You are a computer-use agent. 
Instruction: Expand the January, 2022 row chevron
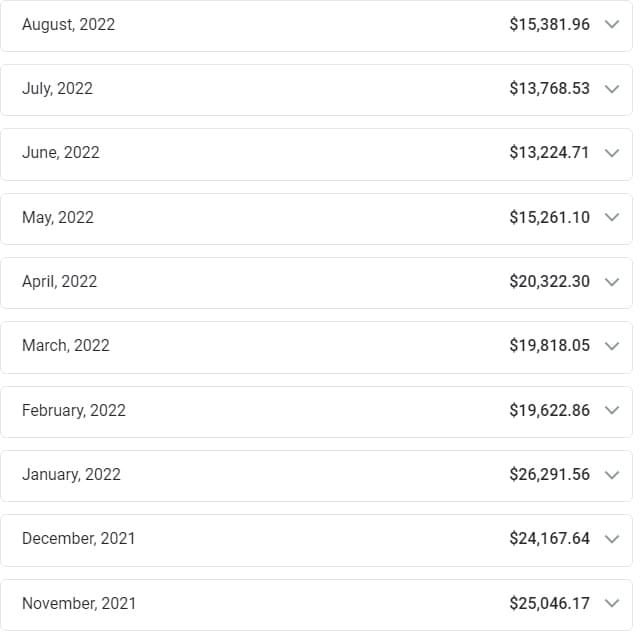click(613, 475)
